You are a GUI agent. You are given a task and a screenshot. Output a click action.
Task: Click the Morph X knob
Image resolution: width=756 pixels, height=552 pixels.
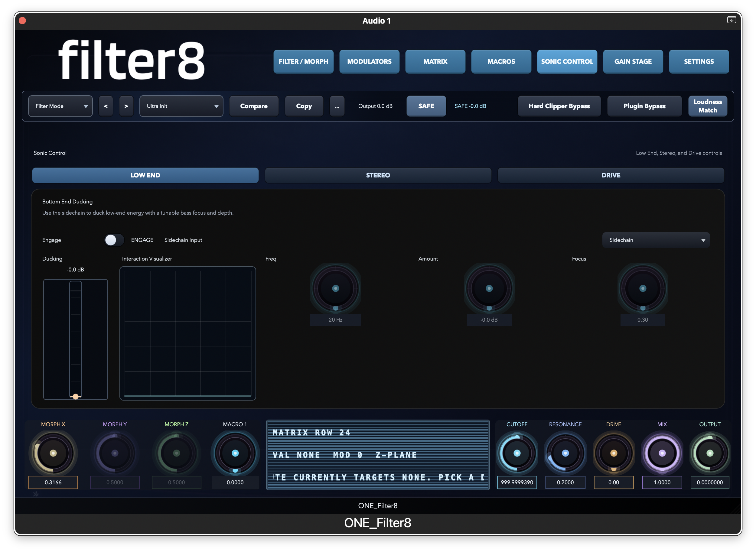point(53,453)
